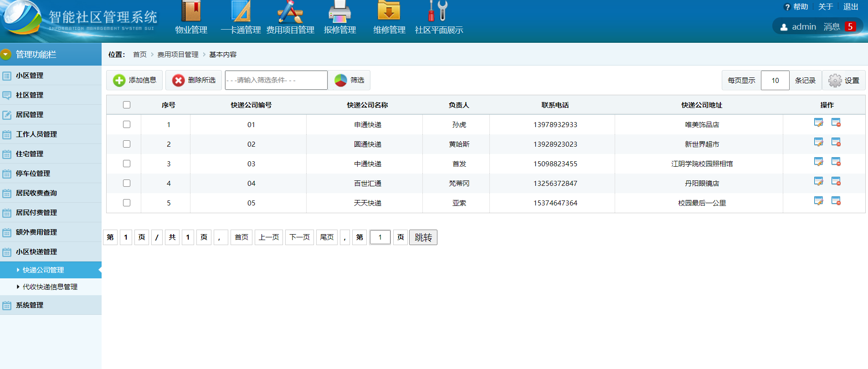This screenshot has width=868, height=369.
Task: Go to 尾页 in pagination
Action: pyautogui.click(x=327, y=237)
